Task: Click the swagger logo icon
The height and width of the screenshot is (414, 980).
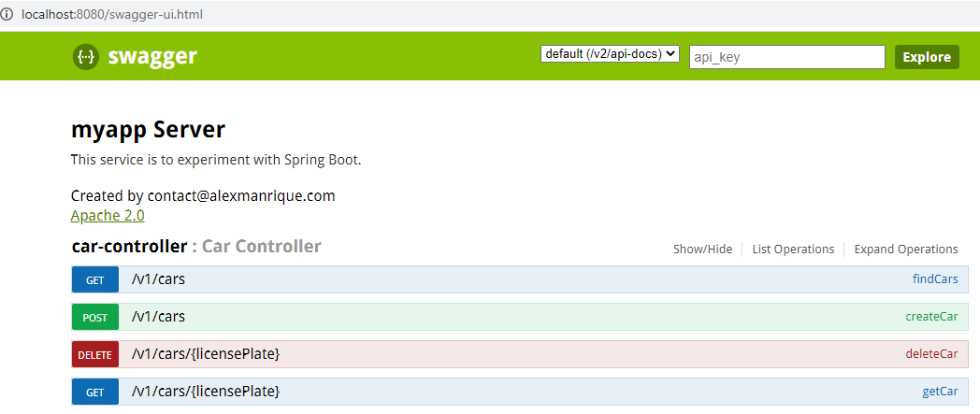Action: (86, 57)
